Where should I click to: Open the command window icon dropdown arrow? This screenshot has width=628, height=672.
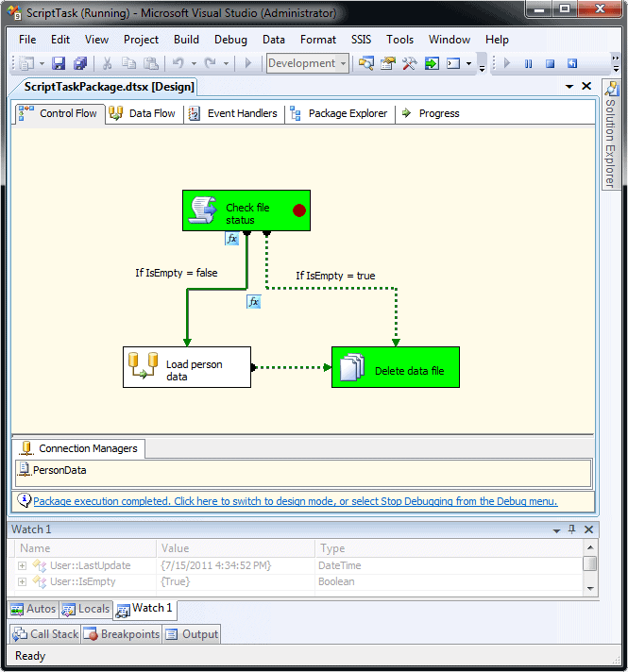pos(468,64)
